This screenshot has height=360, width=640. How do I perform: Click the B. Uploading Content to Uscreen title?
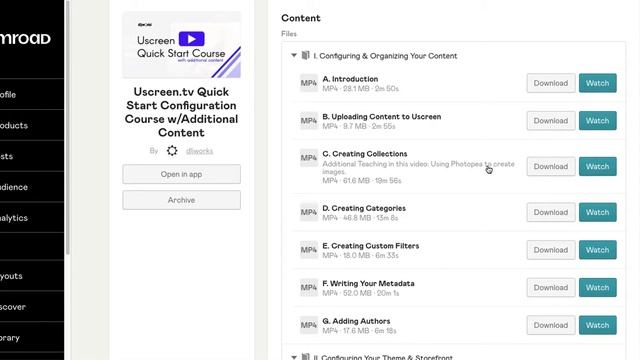coord(382,117)
